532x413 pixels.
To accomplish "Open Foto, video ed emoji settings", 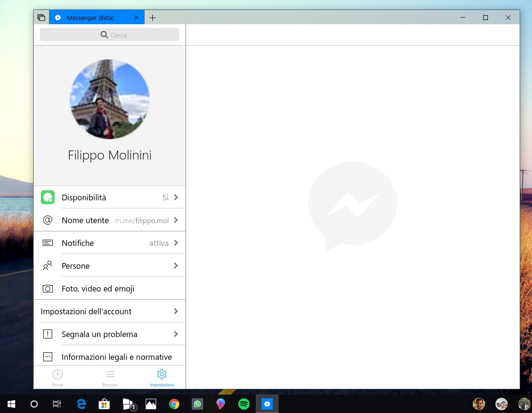I will 110,289.
